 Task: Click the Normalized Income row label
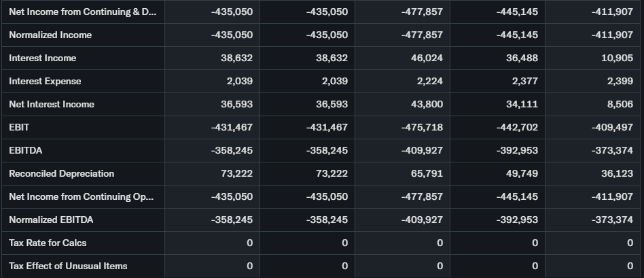coord(50,35)
